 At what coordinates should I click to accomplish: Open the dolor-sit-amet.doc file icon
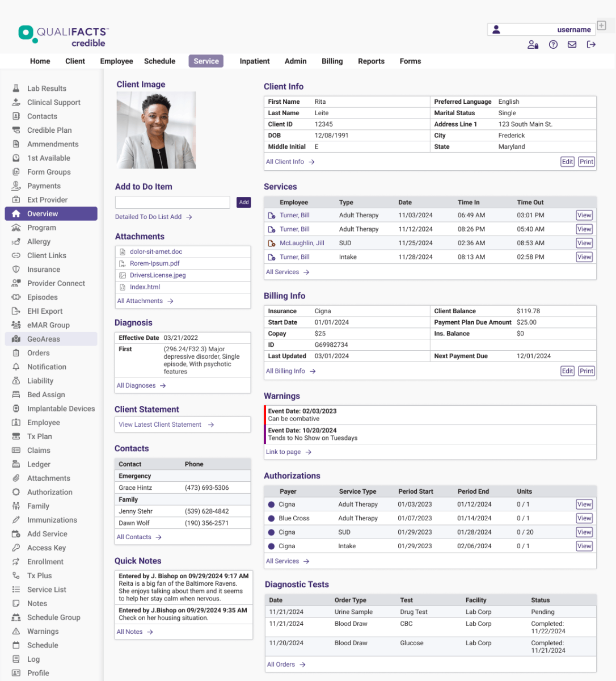point(123,252)
